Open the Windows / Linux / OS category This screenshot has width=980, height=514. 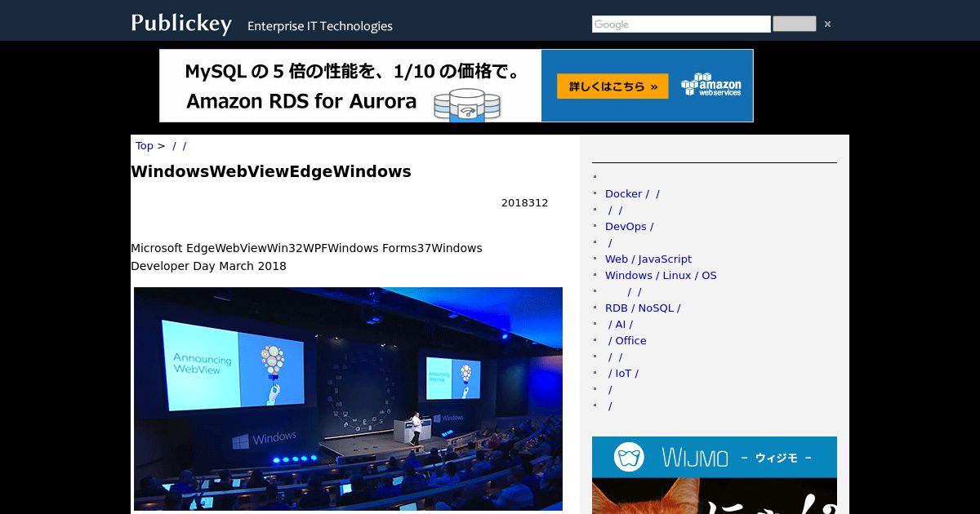[661, 276]
